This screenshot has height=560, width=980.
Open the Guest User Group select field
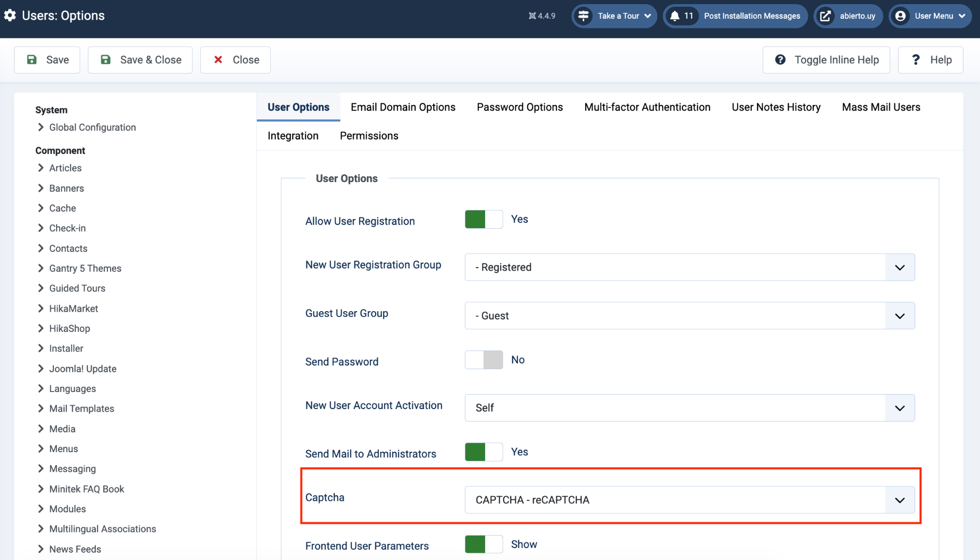689,316
